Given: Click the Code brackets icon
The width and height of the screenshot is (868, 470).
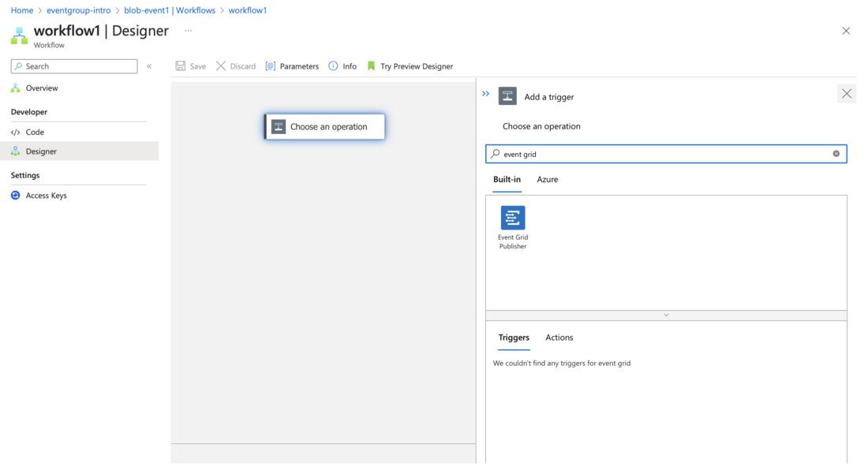Looking at the screenshot, I should (16, 132).
